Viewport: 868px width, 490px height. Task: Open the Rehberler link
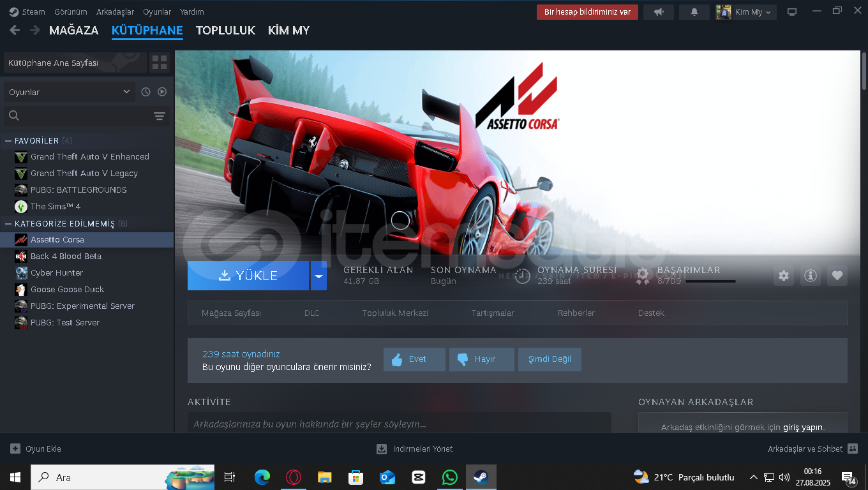tap(576, 313)
